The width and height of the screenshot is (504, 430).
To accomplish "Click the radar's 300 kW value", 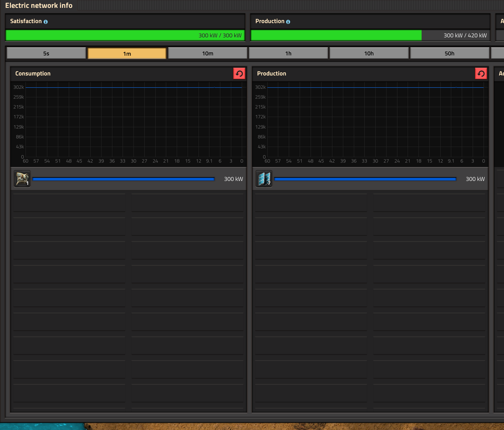I will pos(233,179).
